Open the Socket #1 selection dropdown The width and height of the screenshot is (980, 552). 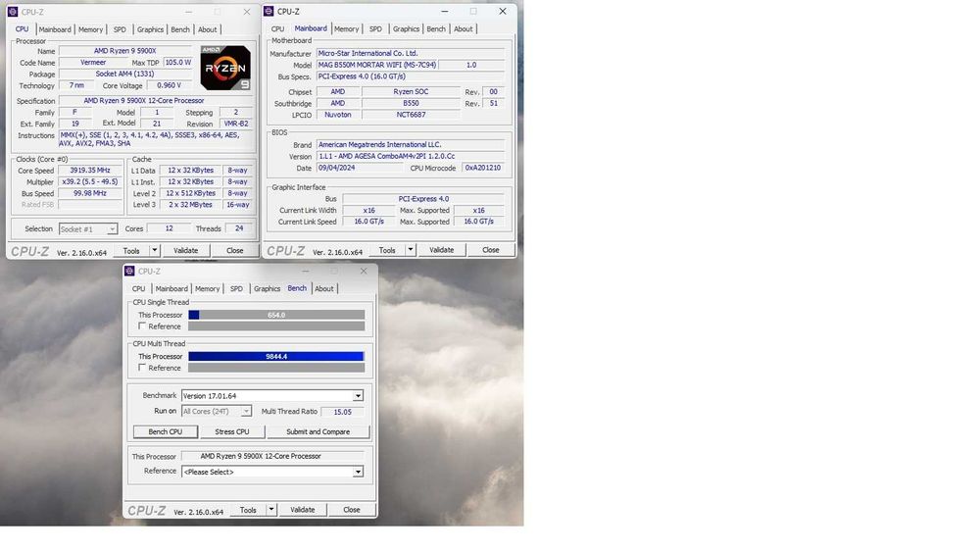tap(112, 228)
